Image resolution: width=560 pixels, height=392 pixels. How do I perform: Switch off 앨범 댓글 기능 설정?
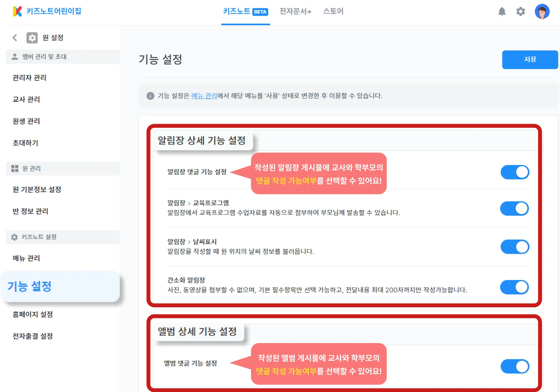click(515, 366)
